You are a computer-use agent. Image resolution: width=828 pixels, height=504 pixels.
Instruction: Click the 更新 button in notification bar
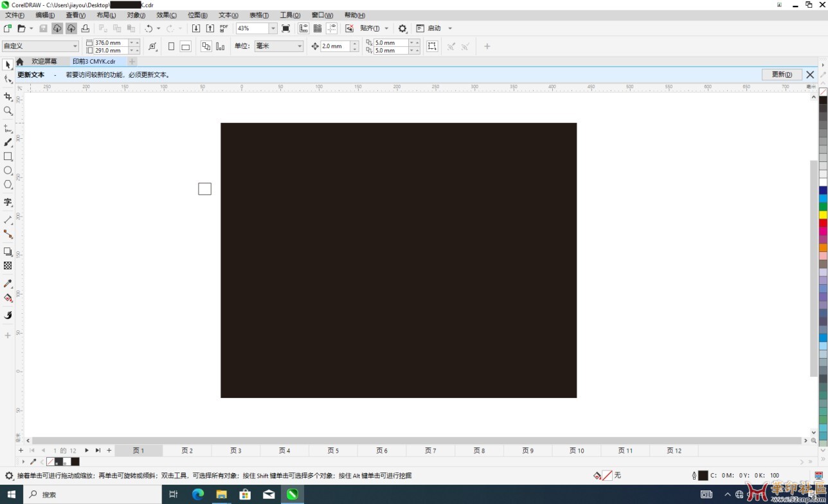[x=782, y=75]
